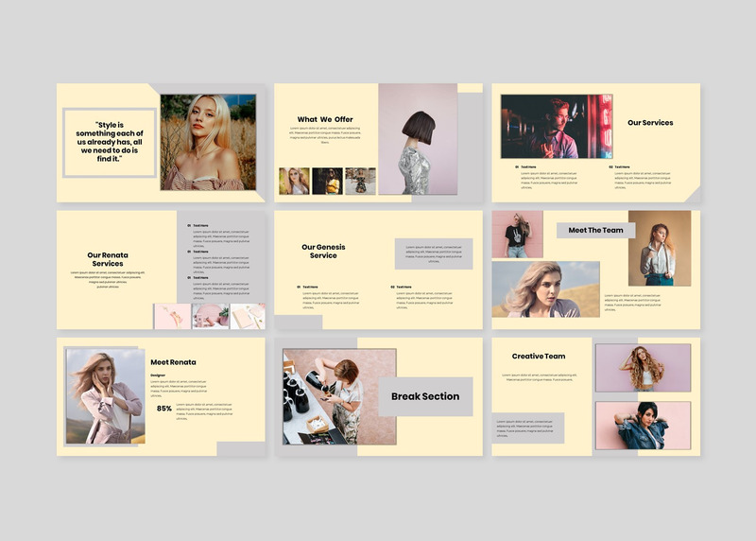Click the "Style is something" quote box
756x541 pixels.
click(109, 142)
